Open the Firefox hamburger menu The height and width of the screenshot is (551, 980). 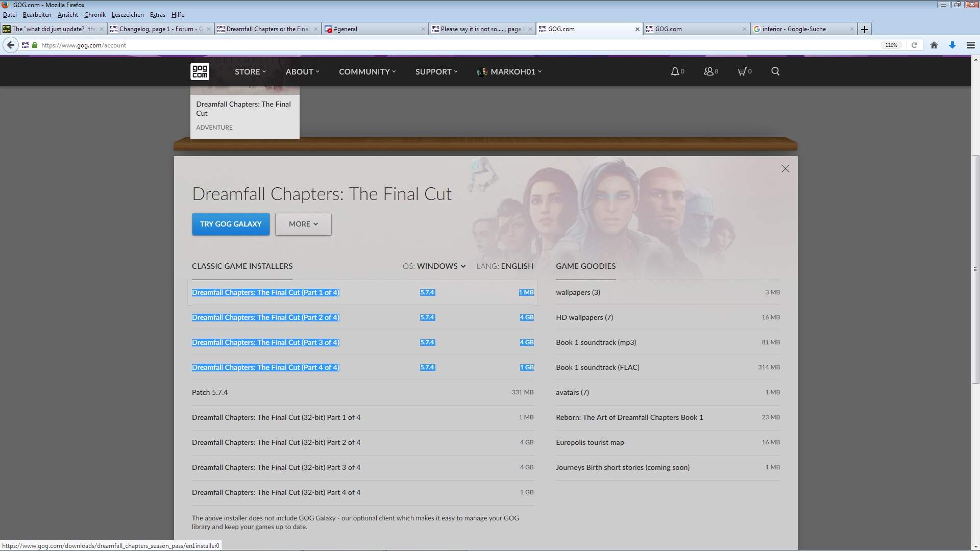click(971, 45)
